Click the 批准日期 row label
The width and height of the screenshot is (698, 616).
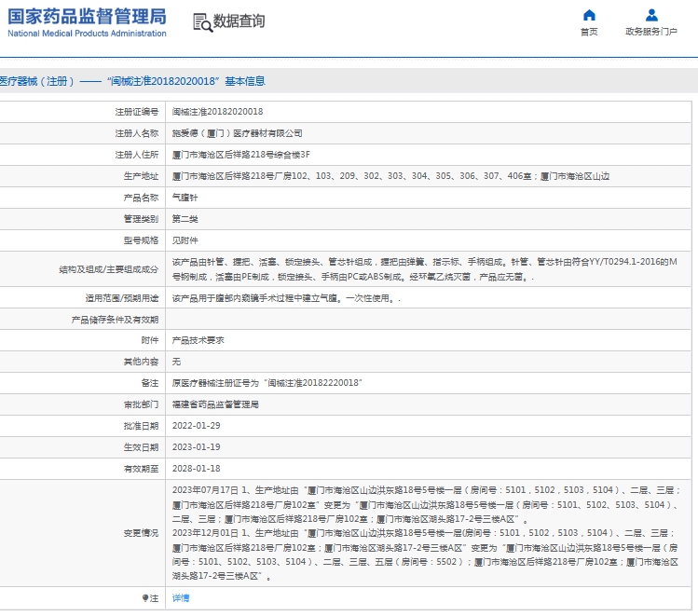click(x=141, y=426)
